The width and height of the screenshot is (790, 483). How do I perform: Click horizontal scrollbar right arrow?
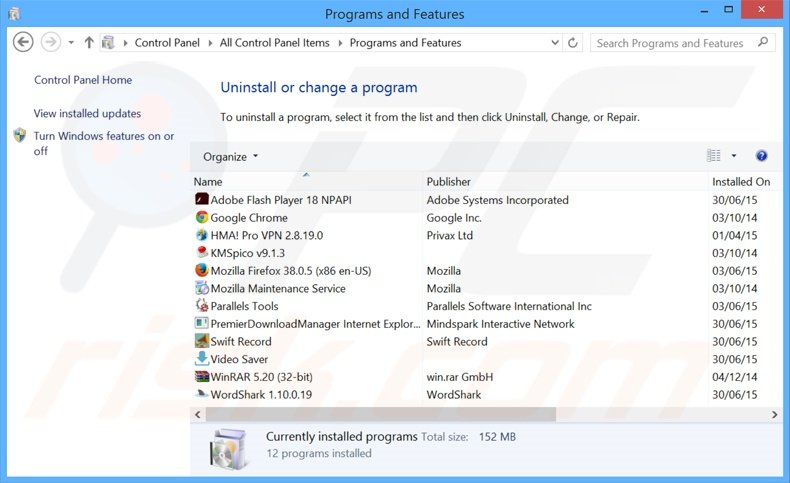(774, 415)
